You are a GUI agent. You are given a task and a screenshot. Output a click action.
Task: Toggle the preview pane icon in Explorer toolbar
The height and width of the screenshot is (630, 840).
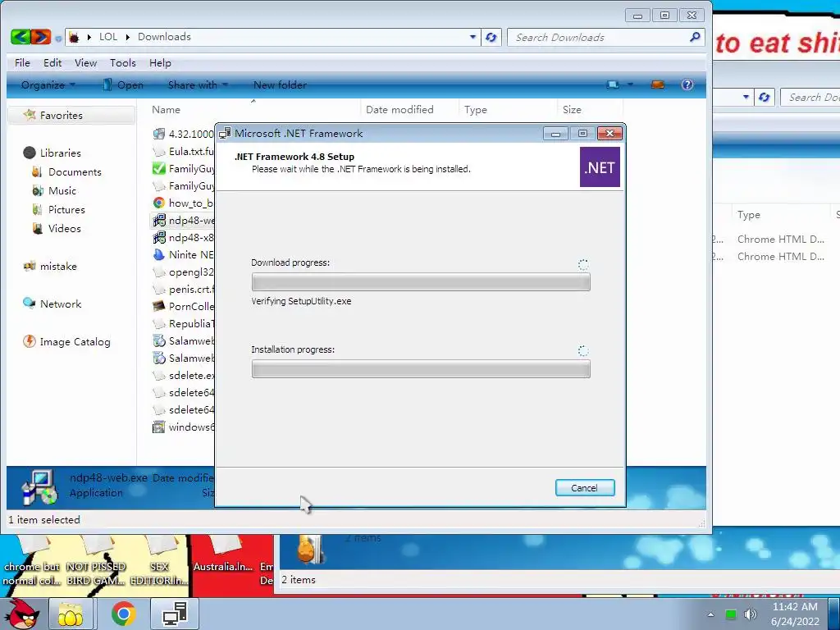[x=657, y=84]
